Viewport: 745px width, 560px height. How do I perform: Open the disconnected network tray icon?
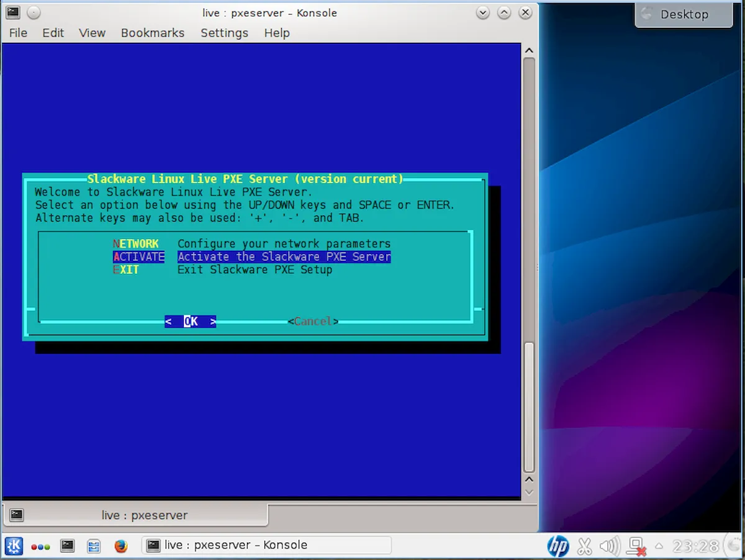[636, 546]
